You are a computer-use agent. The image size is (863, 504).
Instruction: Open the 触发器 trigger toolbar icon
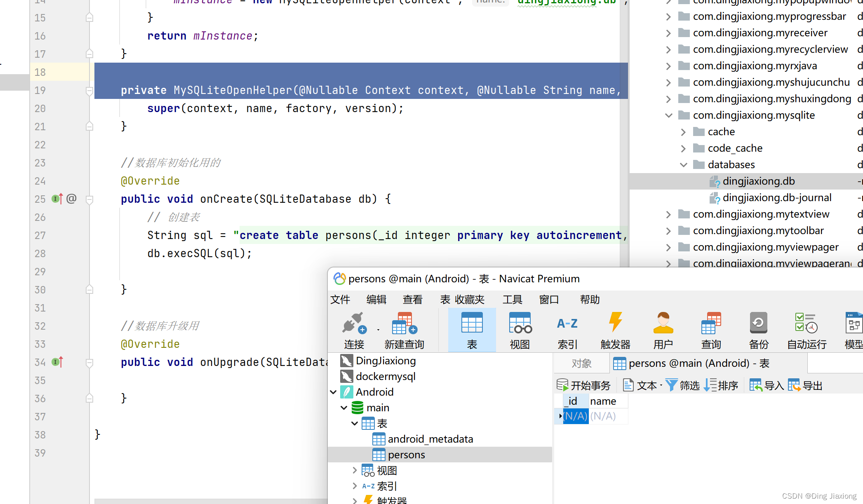(x=615, y=331)
